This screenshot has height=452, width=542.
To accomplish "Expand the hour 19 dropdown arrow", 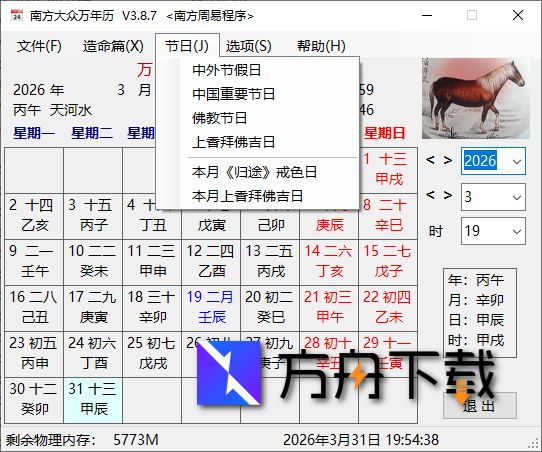I will (517, 231).
